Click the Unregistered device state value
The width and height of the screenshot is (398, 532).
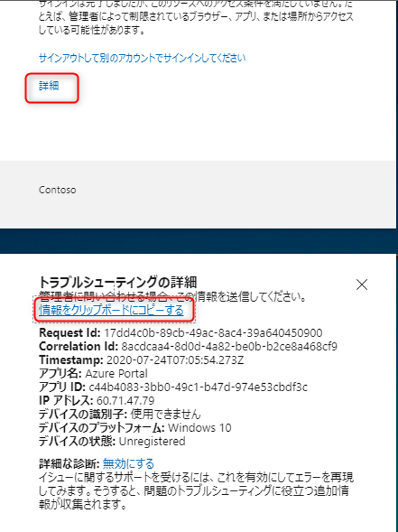(152, 442)
